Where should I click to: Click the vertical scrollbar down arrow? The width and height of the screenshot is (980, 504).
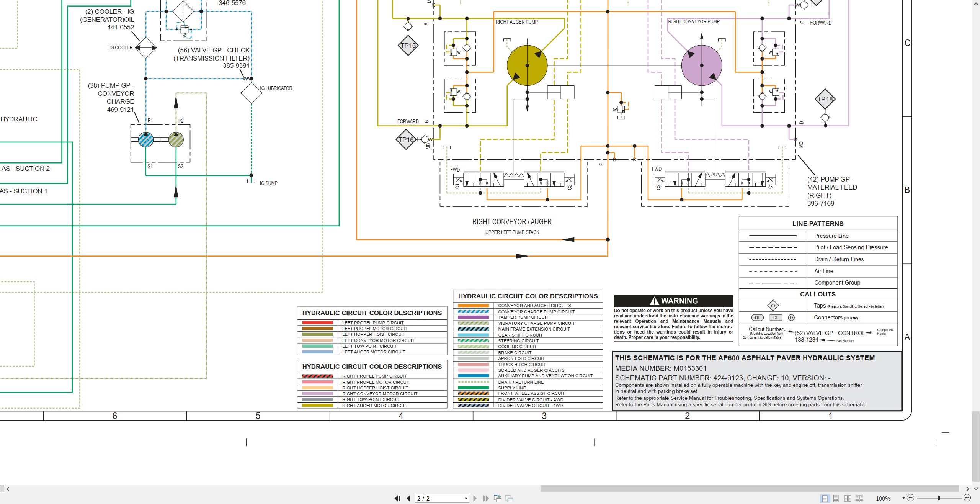pos(976,489)
